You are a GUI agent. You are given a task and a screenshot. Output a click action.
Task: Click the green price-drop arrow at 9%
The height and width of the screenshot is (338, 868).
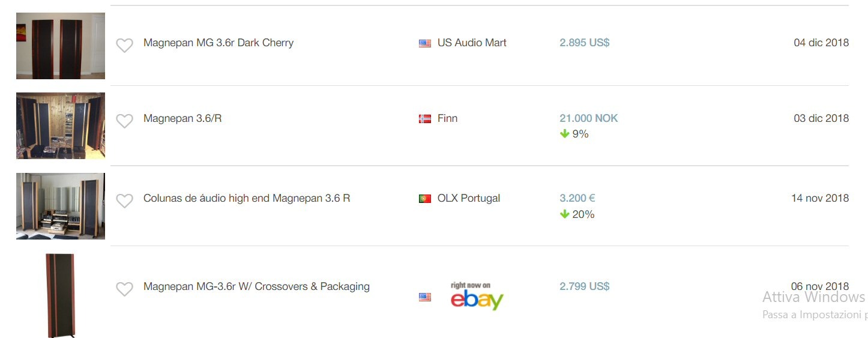(564, 134)
